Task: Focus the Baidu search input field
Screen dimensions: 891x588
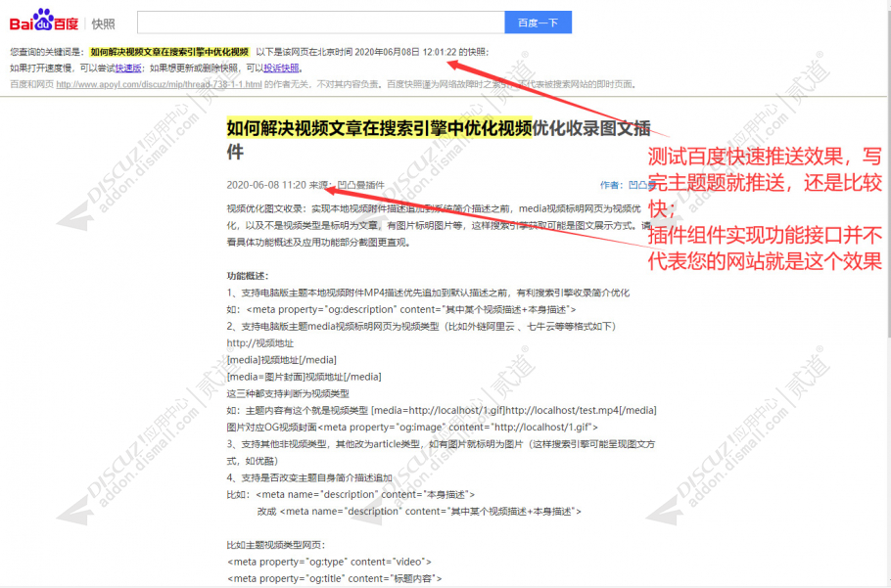Action: point(321,23)
